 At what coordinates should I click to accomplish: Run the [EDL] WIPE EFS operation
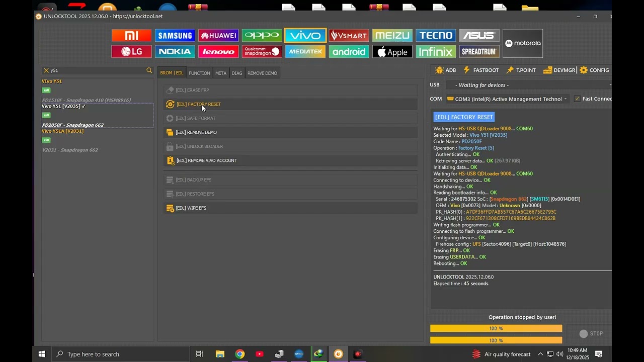(x=290, y=208)
